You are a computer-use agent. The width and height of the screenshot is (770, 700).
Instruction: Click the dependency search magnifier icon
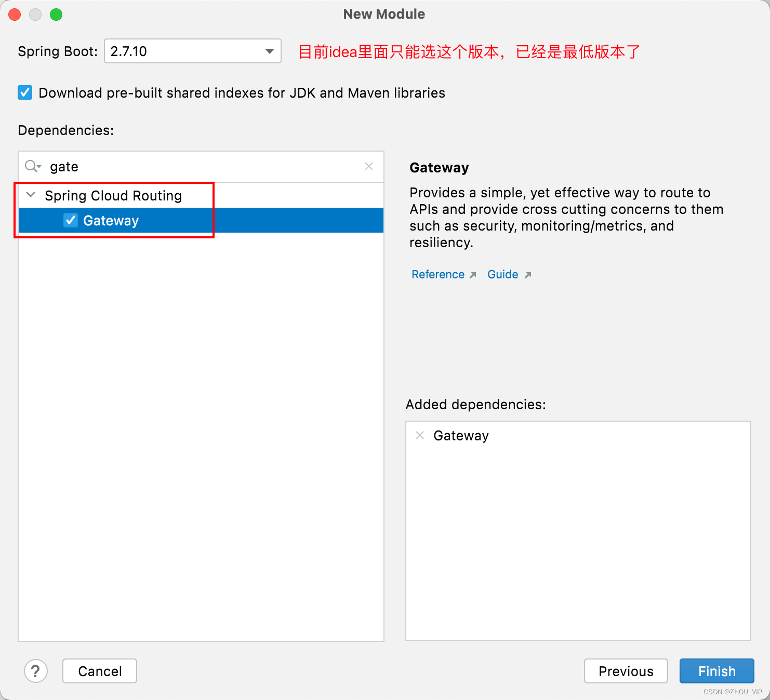(x=33, y=166)
